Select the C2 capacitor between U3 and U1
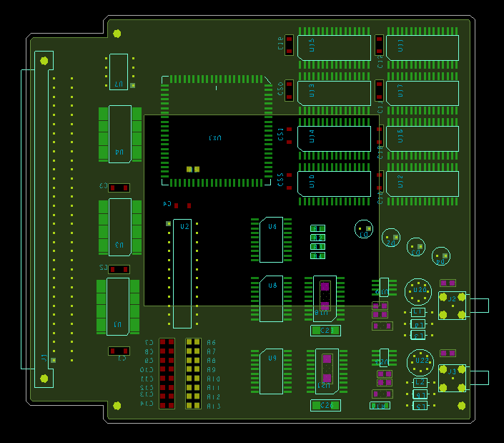 pyautogui.click(x=119, y=269)
